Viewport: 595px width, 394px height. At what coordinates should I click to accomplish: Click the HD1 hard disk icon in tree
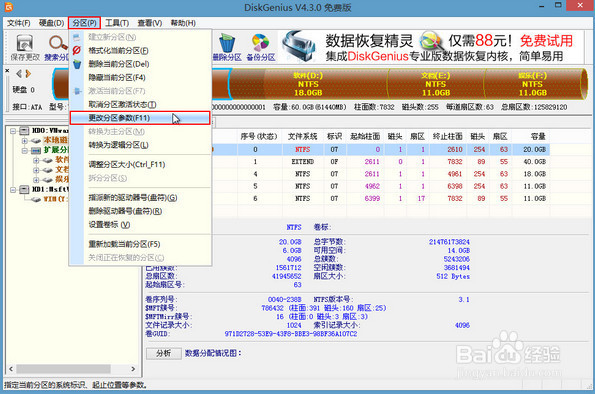[x=24, y=189]
